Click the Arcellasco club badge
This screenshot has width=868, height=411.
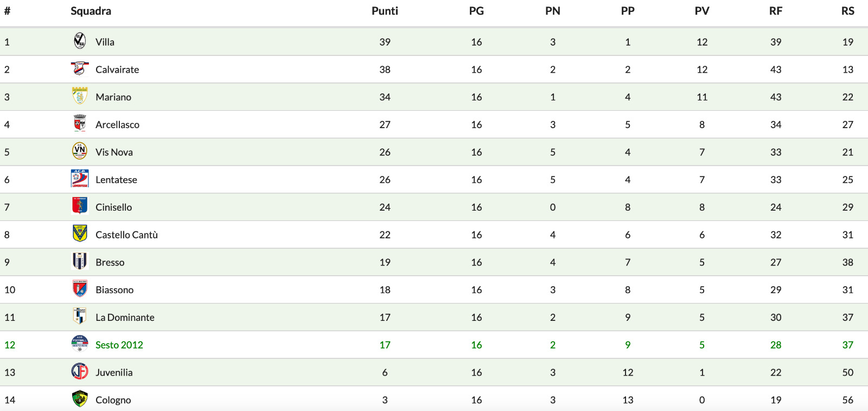[x=80, y=124]
